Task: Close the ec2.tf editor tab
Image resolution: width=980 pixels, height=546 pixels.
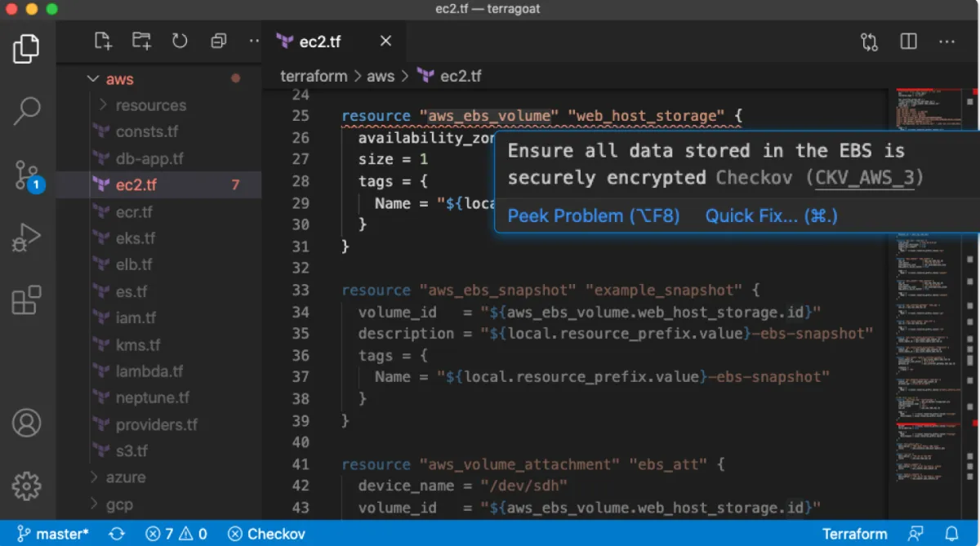Action: click(386, 42)
